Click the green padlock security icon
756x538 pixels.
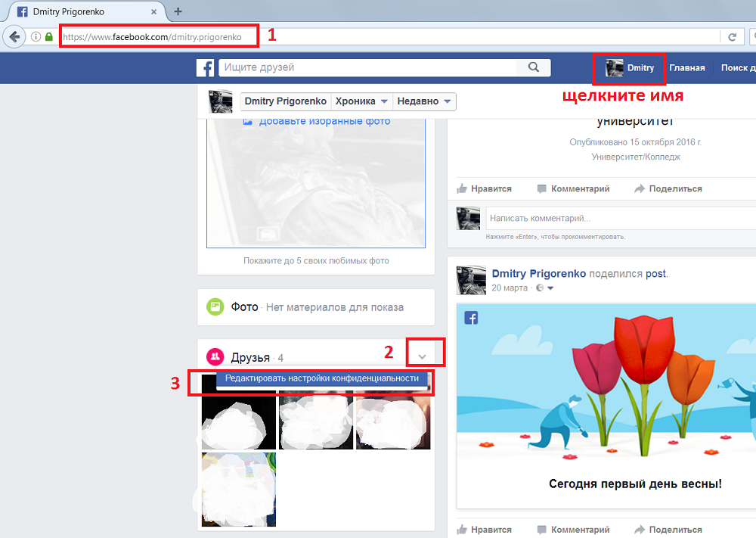click(48, 36)
